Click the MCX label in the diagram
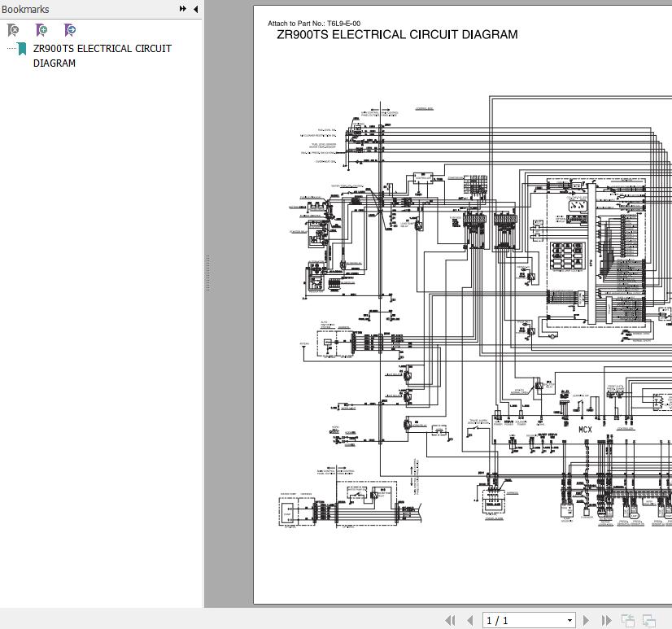This screenshot has width=672, height=629. [x=585, y=429]
